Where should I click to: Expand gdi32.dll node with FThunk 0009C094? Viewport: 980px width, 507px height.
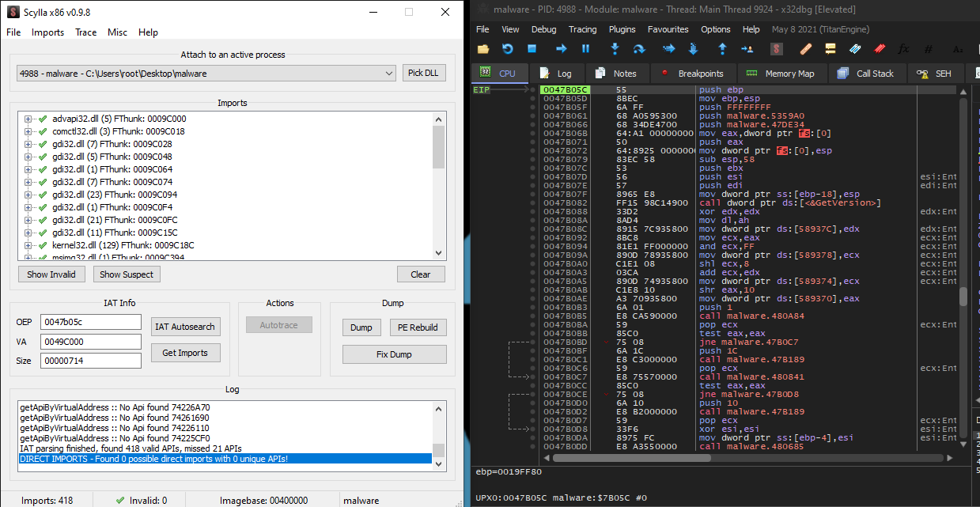28,195
